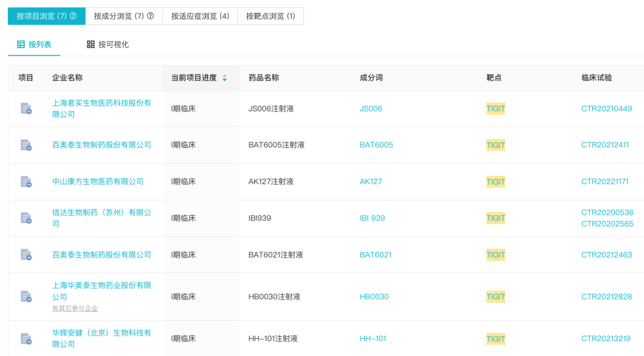This screenshot has height=356, width=644.
Task: Click the 企业名称 column header
Action: 67,78
